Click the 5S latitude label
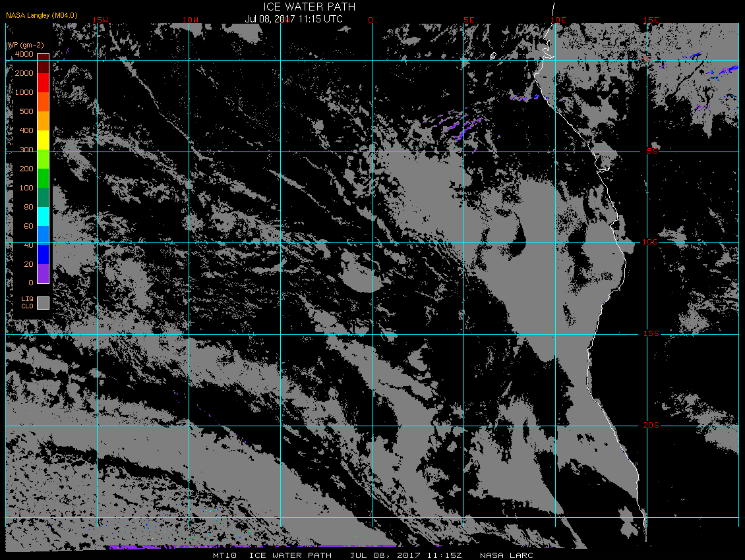 (x=652, y=151)
